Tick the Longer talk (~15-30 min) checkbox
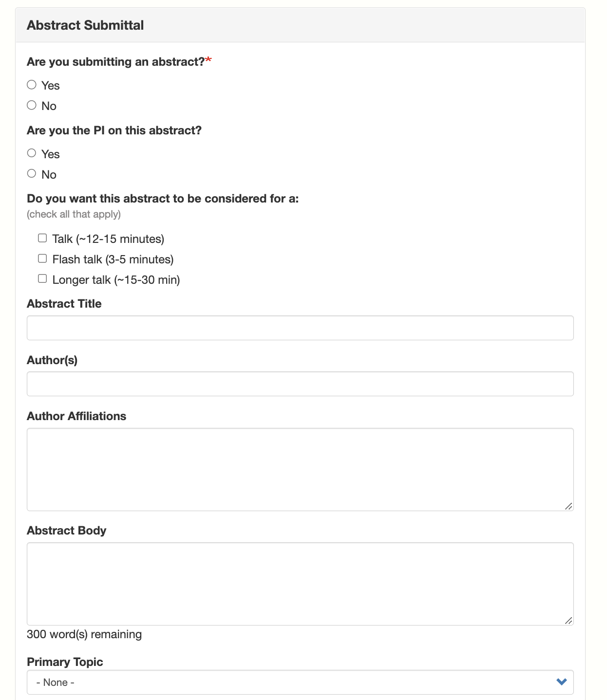The image size is (607, 700). click(42, 279)
